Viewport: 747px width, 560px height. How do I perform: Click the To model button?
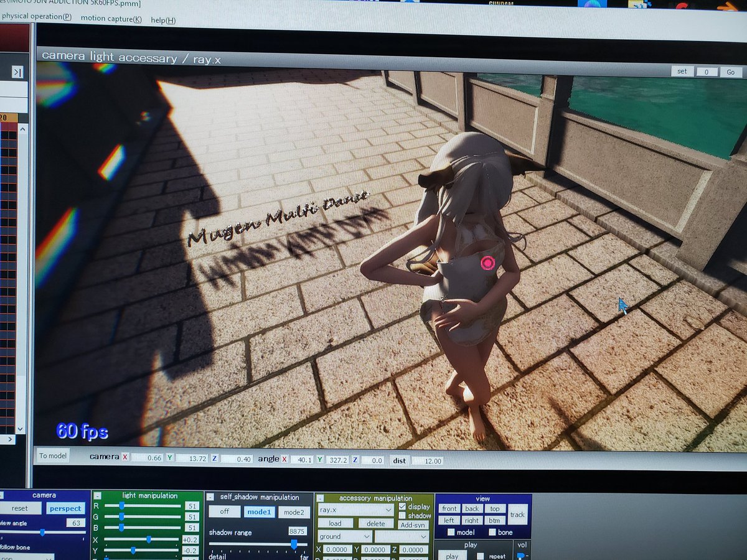pyautogui.click(x=53, y=456)
